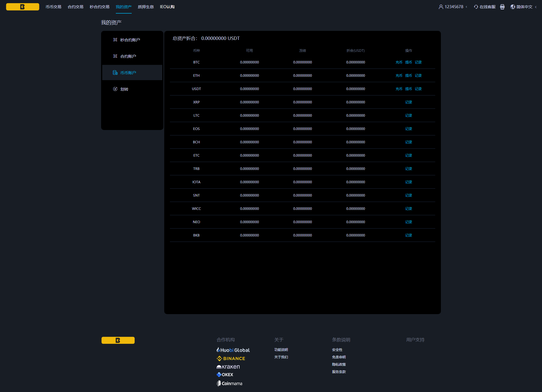Click the printer-style app download icon in header
Viewport: 542px width, 392px height.
(x=502, y=7)
